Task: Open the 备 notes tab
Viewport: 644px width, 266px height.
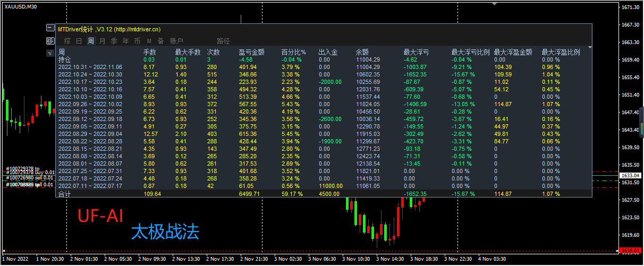Action: pos(160,41)
